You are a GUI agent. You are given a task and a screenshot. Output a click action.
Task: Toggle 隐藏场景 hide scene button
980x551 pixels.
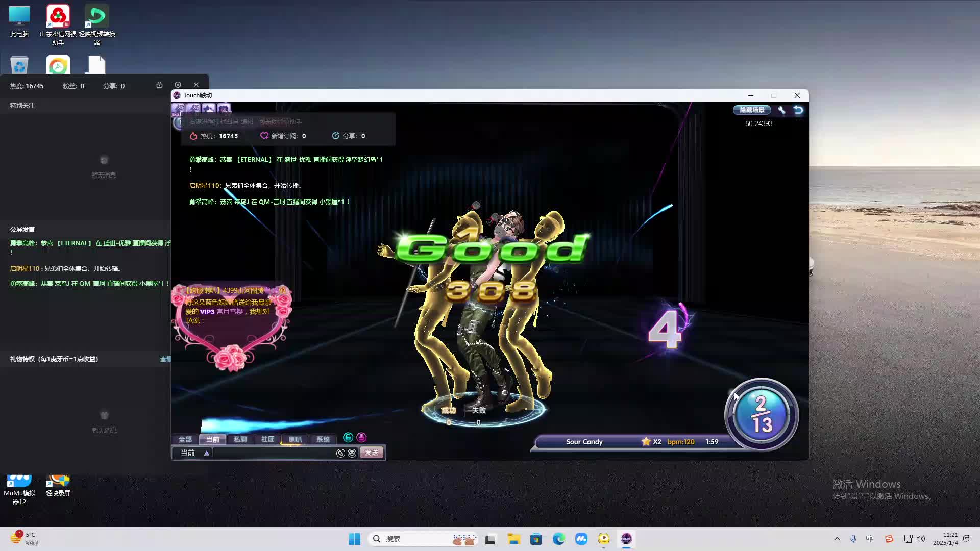pyautogui.click(x=752, y=110)
